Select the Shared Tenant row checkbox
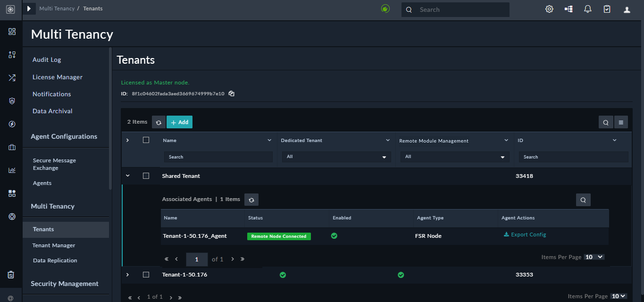Viewport: 644px width, 302px height. coord(146,176)
